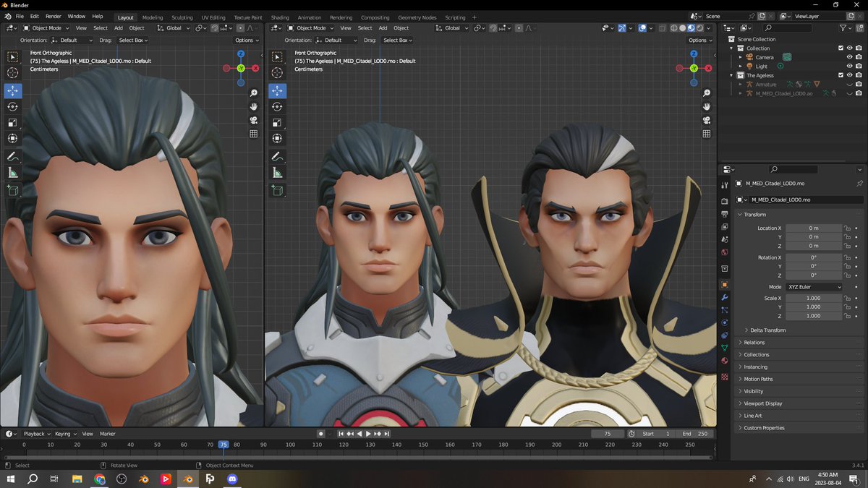Select the Rotate tool

12,106
